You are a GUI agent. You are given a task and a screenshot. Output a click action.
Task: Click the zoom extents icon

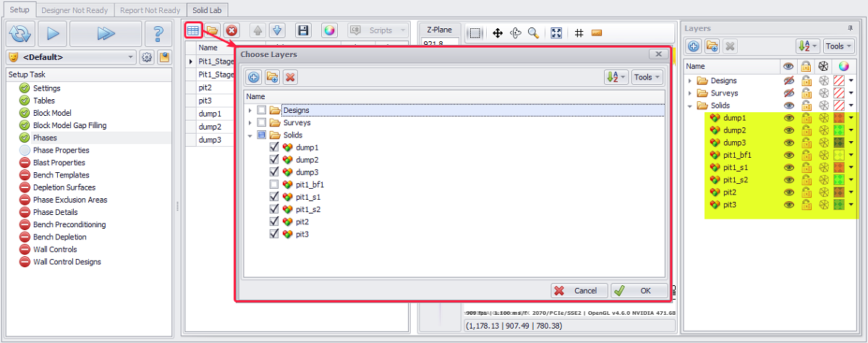[556, 33]
